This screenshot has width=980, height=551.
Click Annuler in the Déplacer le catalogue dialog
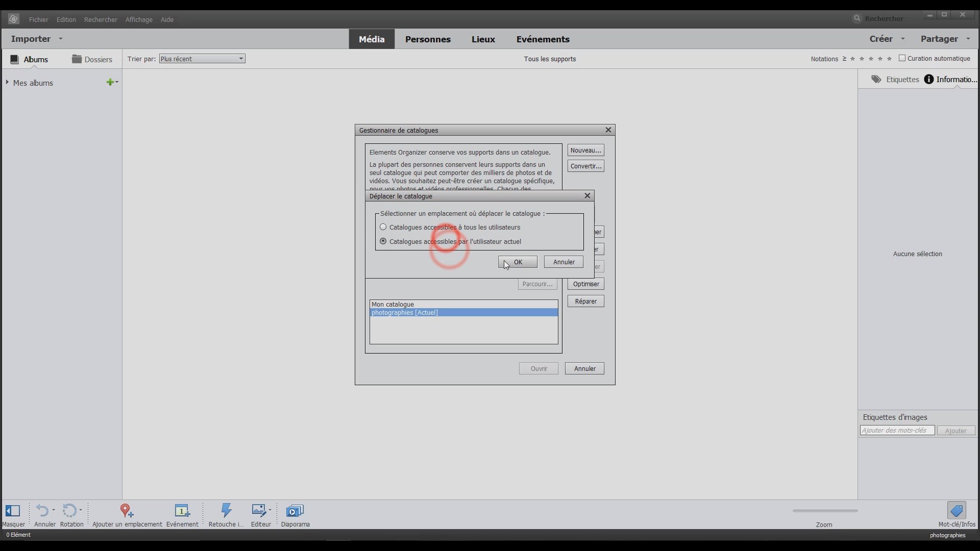click(x=563, y=262)
